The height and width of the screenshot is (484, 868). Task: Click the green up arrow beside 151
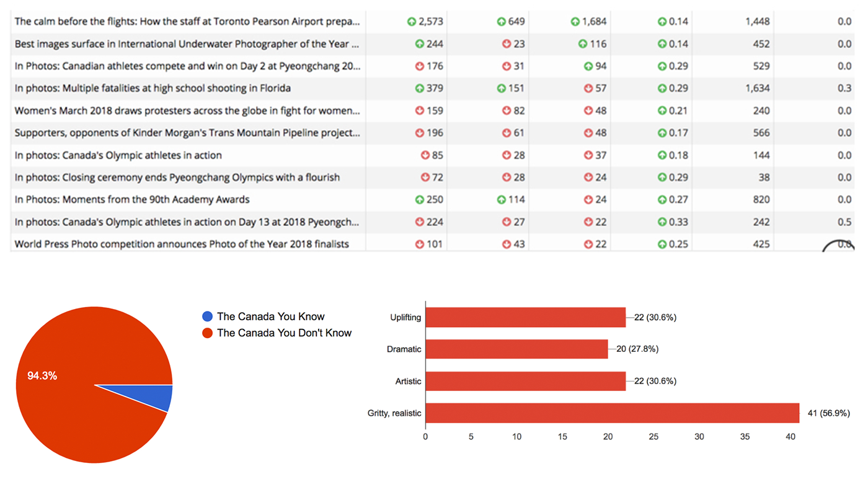point(502,89)
